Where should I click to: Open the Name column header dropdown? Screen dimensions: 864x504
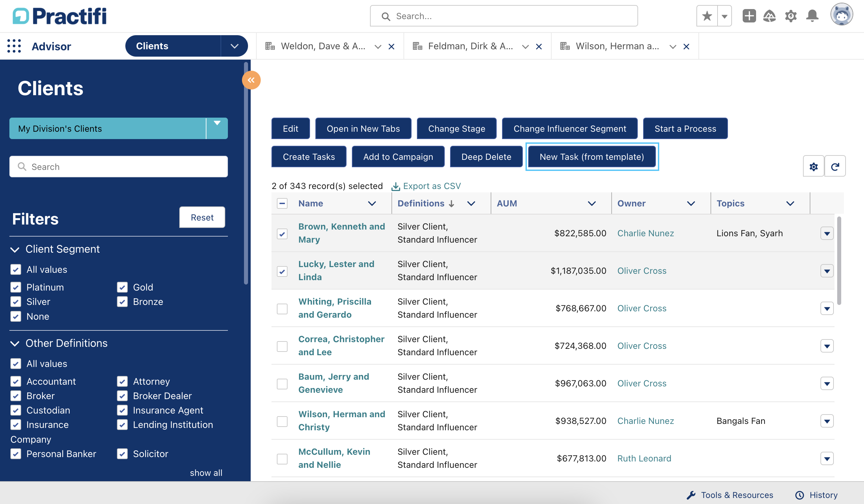372,203
